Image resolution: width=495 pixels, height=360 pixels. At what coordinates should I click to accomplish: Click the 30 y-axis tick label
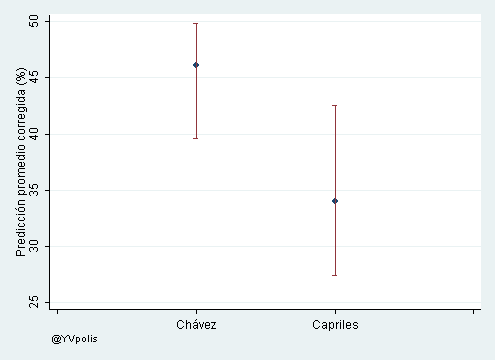tap(34, 246)
